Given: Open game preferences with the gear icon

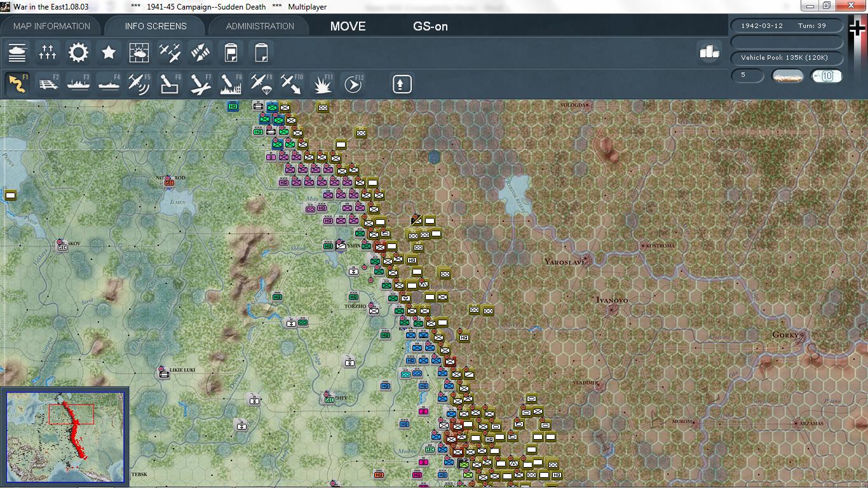Looking at the screenshot, I should pos(78,52).
